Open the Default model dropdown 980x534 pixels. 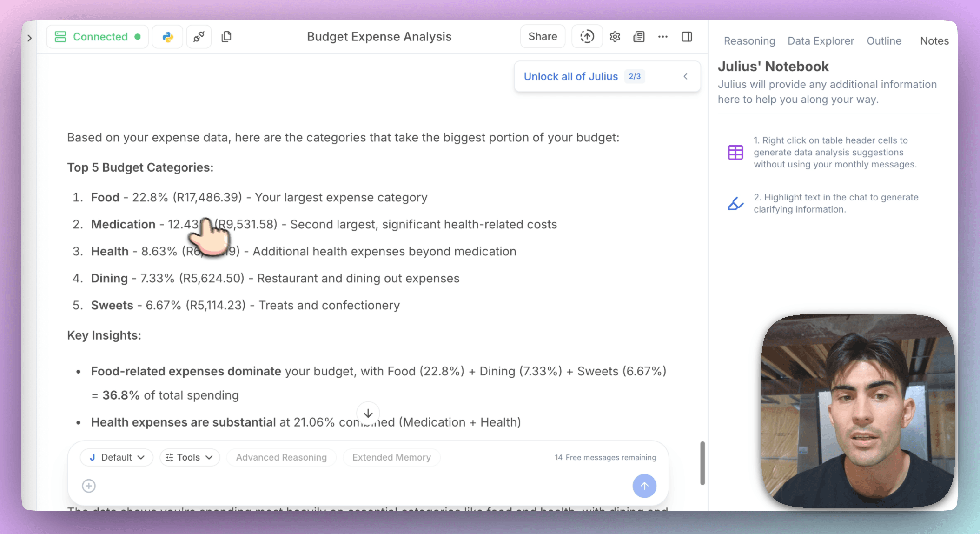click(117, 457)
